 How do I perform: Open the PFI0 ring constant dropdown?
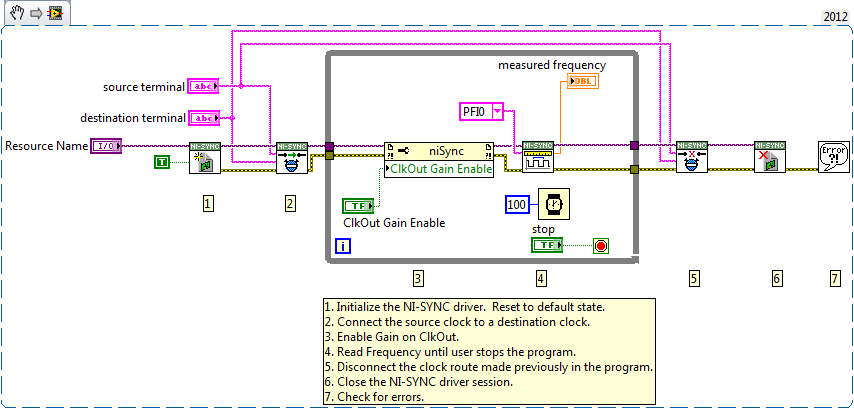497,112
